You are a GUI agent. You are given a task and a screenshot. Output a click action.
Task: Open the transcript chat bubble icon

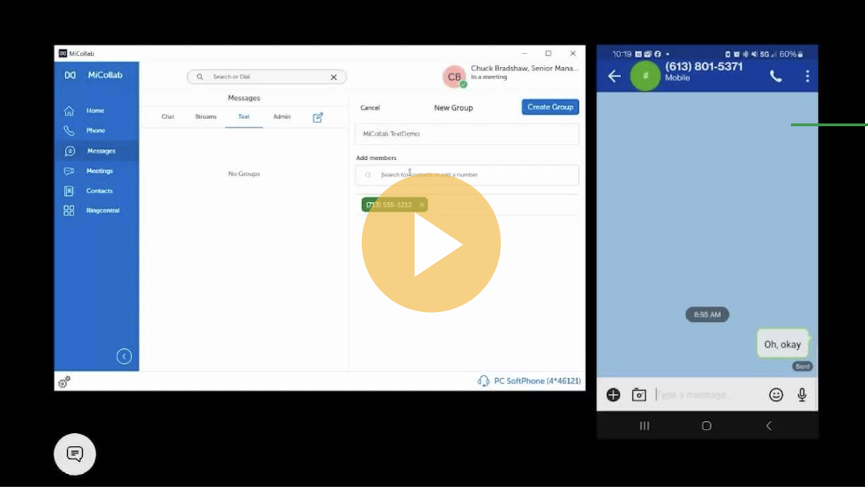(x=75, y=454)
